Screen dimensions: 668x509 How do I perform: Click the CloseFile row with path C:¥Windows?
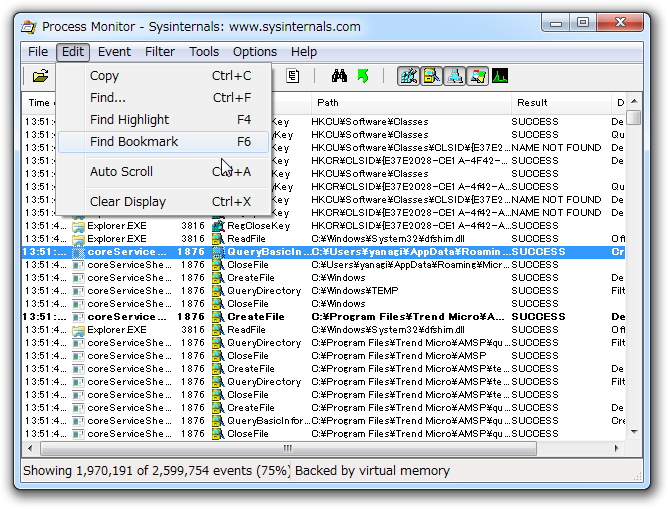pyautogui.click(x=324, y=304)
